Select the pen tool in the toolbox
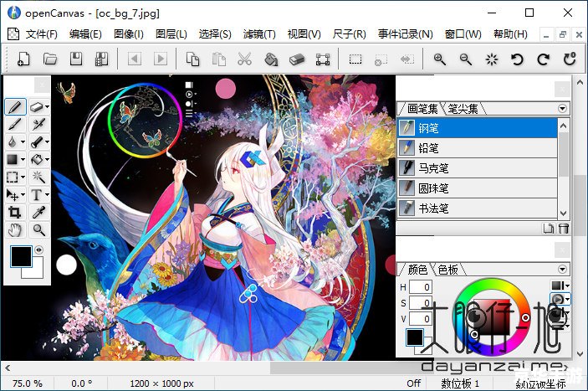588x391 pixels. pyautogui.click(x=15, y=107)
